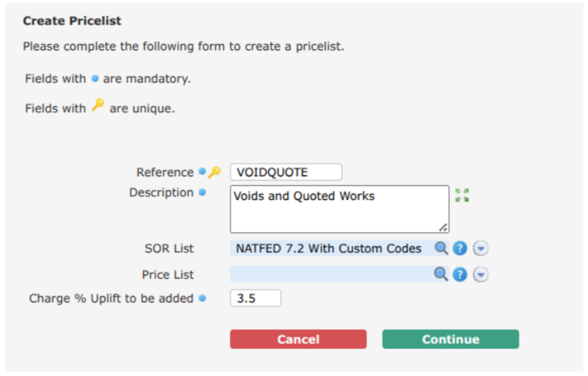The image size is (588, 376).
Task: Open help for the Price List field
Action: coord(460,274)
